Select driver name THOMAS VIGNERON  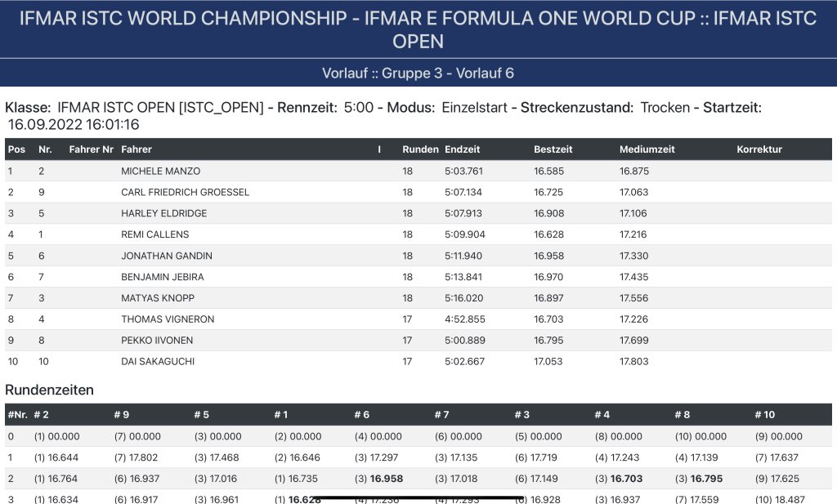tap(168, 319)
